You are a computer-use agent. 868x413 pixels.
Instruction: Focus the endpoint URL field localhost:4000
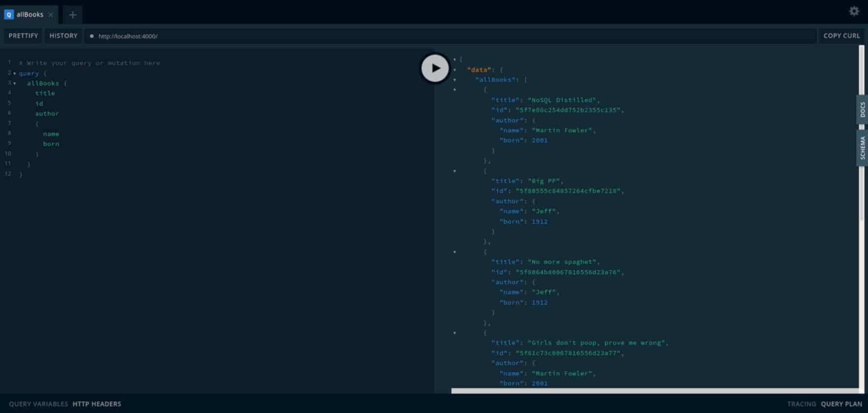coord(450,36)
